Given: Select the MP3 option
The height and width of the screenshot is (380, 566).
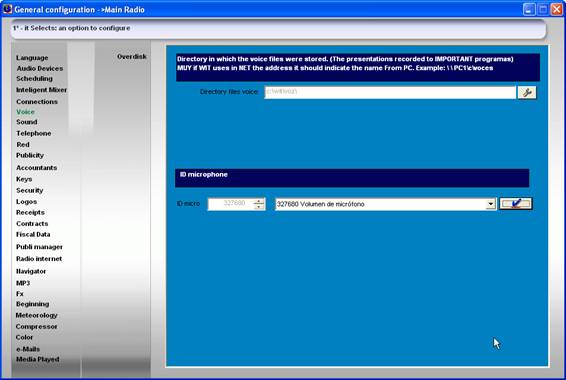Looking at the screenshot, I should pyautogui.click(x=23, y=283).
